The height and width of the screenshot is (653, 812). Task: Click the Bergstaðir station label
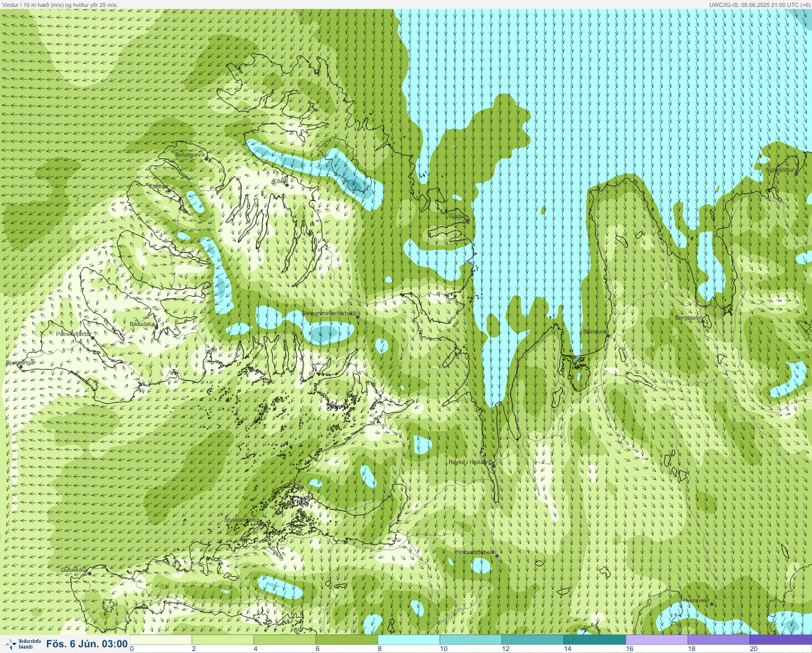[689, 318]
